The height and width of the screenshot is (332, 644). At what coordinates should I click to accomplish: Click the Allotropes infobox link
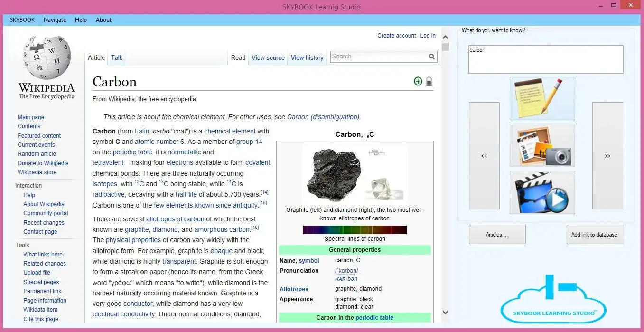(x=294, y=289)
